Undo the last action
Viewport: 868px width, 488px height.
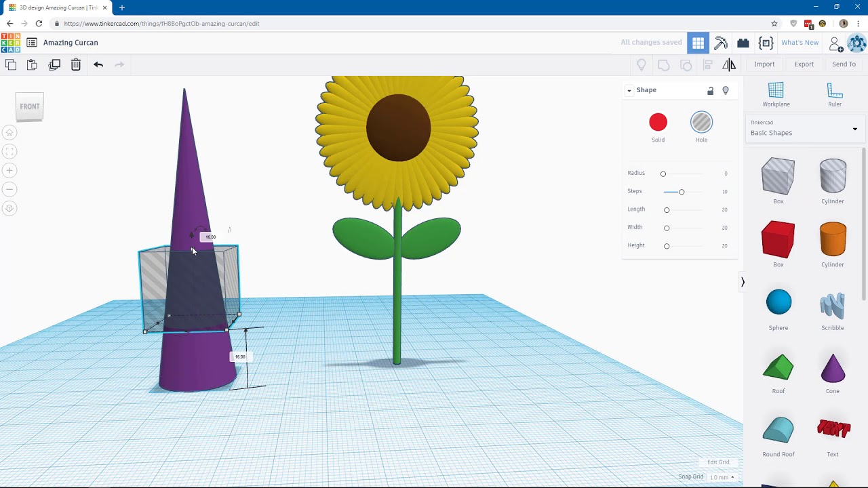[98, 64]
